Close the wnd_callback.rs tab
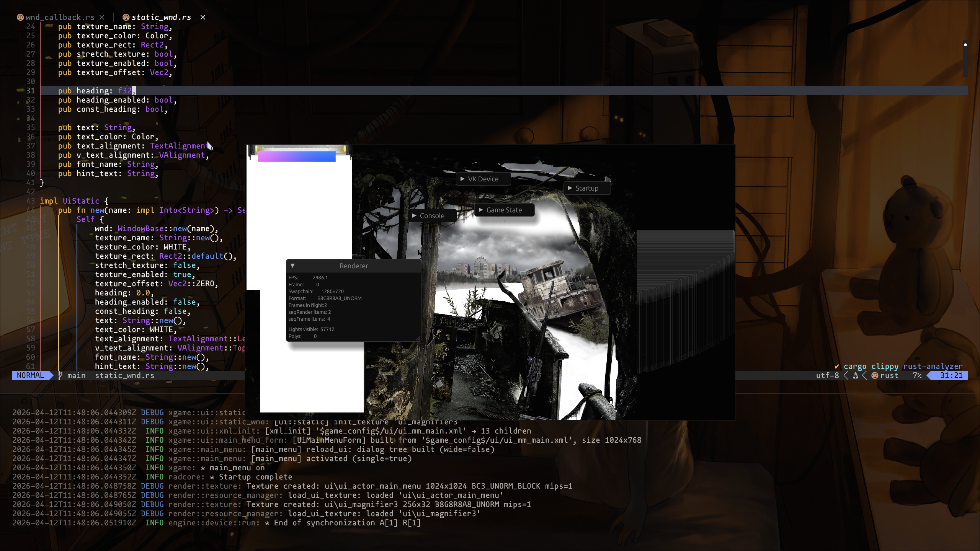The image size is (980, 551). (x=102, y=17)
